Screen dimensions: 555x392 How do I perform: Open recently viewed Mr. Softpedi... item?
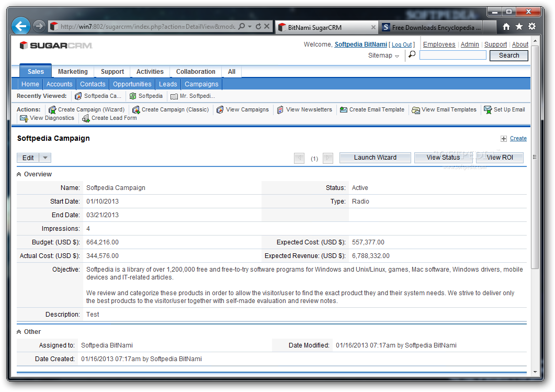point(192,96)
